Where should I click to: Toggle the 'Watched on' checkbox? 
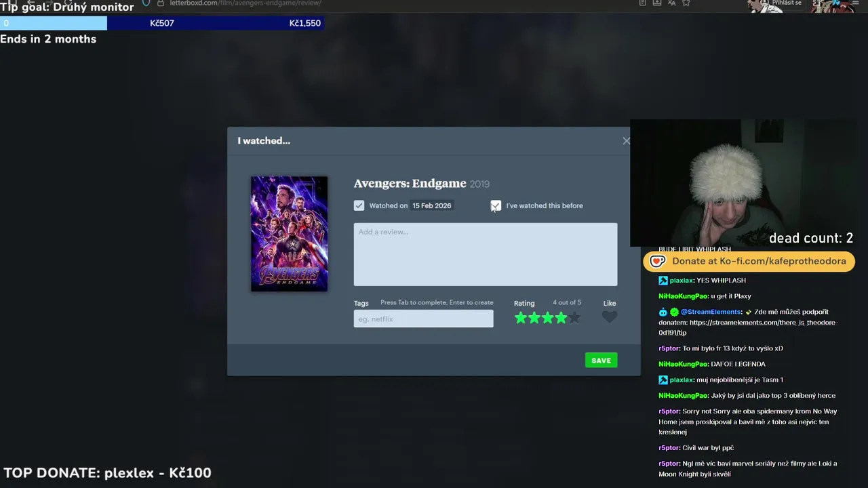tap(359, 205)
